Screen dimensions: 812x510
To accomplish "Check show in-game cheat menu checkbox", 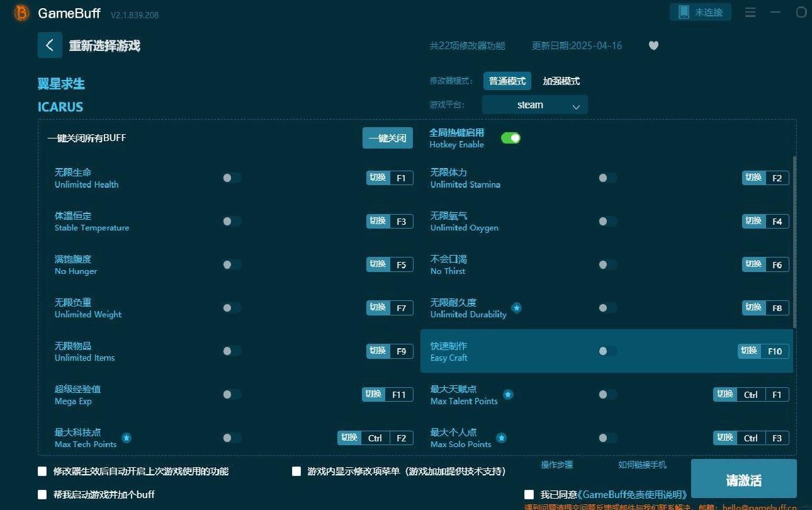I will [x=296, y=471].
